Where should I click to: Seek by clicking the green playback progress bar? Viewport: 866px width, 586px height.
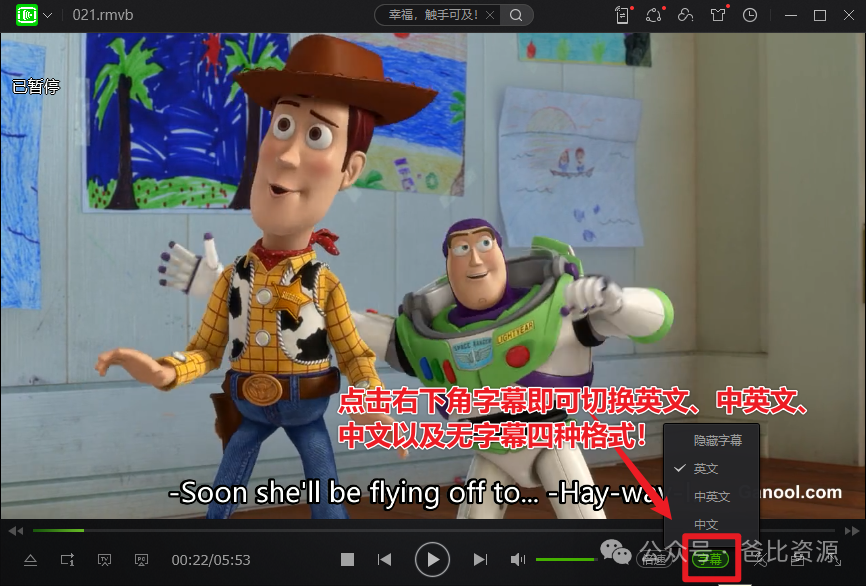[58, 531]
